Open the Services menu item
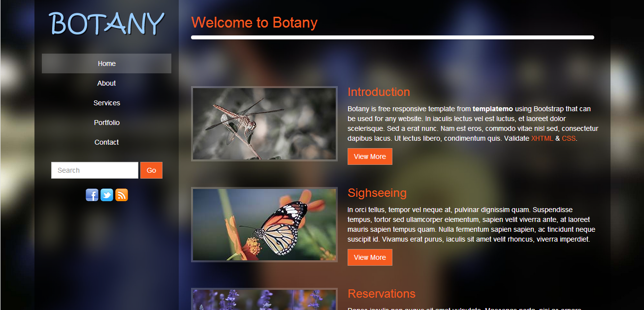 click(x=106, y=103)
